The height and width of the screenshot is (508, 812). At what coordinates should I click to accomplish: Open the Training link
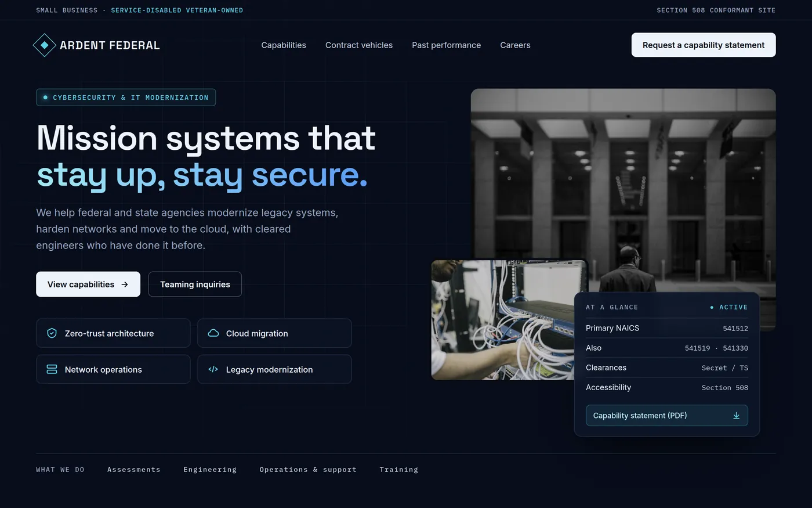pos(398,470)
